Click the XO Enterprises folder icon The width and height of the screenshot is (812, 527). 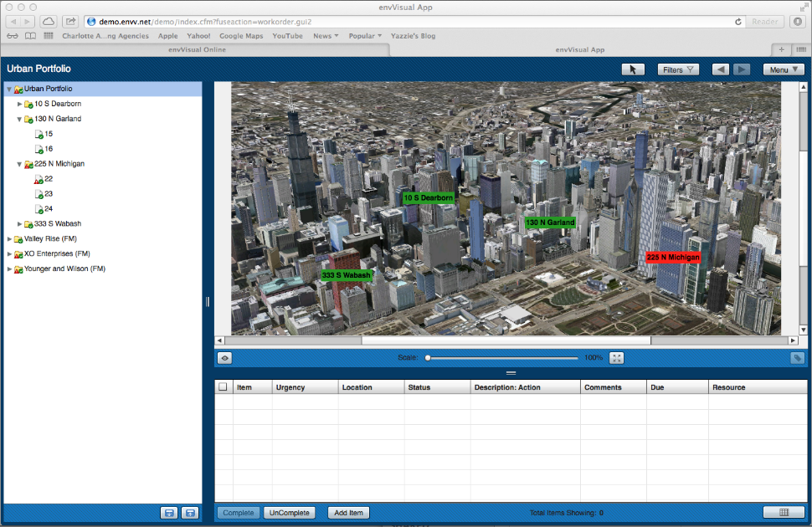point(18,254)
